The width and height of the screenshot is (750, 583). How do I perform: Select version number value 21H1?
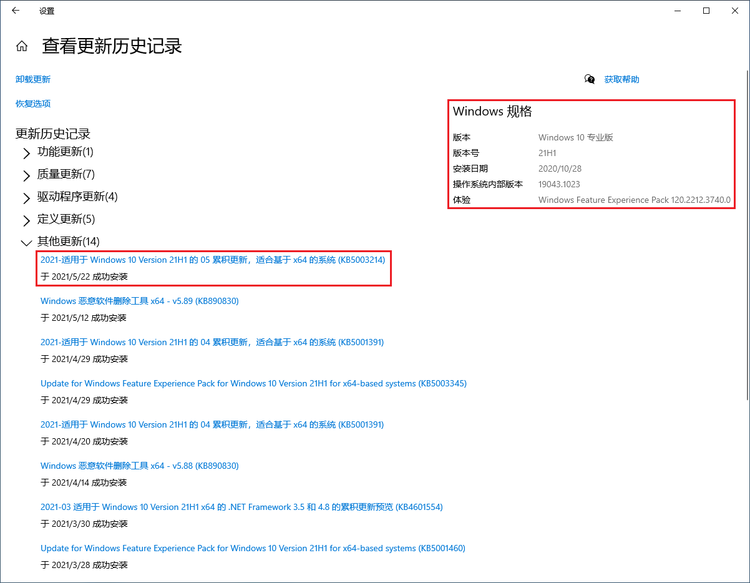click(547, 153)
